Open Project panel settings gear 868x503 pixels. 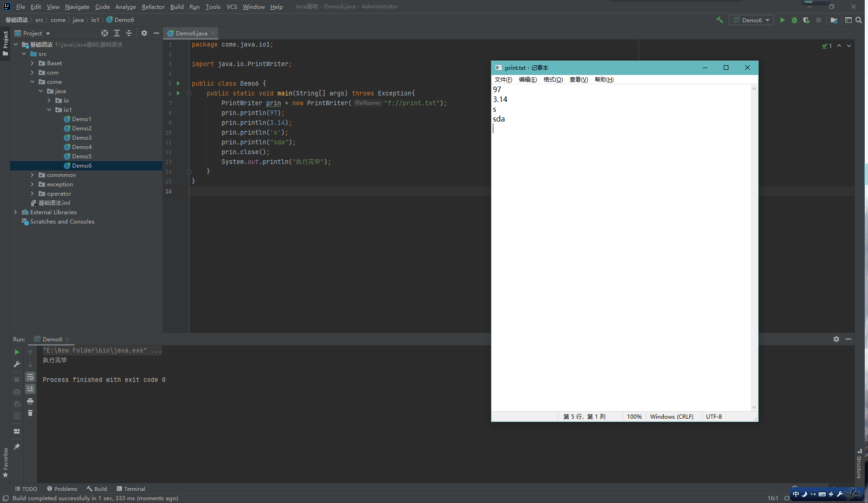(144, 33)
